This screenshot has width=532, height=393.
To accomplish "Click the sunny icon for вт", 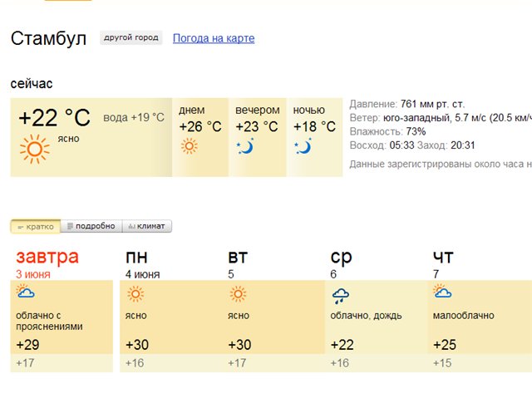I will click(238, 293).
